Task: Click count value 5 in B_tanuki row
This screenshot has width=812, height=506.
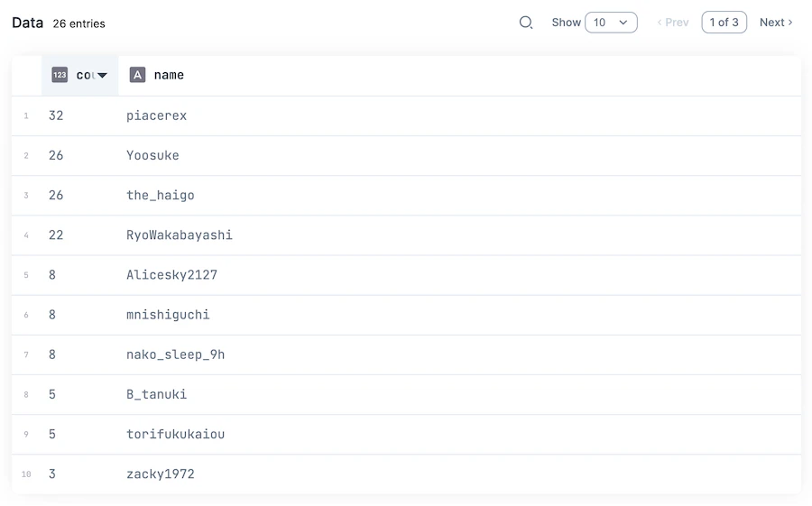Action: click(x=52, y=395)
